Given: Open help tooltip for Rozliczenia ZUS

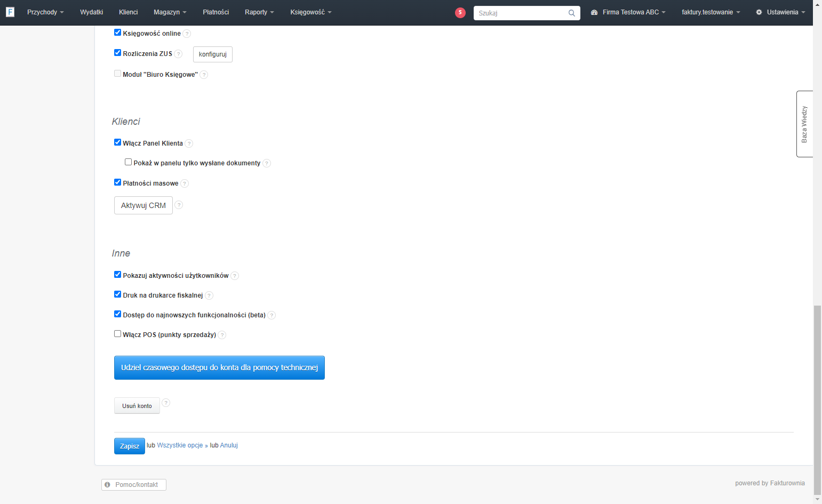Looking at the screenshot, I should pos(178,54).
